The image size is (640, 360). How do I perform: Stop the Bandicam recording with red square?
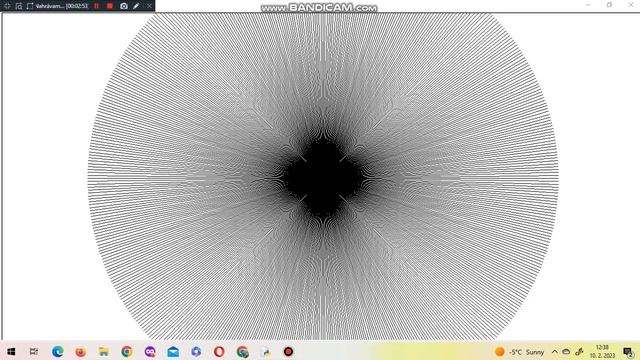coord(110,6)
